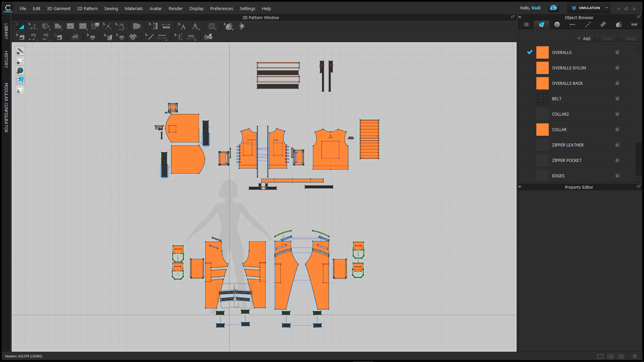Toggle garment pattern visibility in 2D window

[x=20, y=61]
